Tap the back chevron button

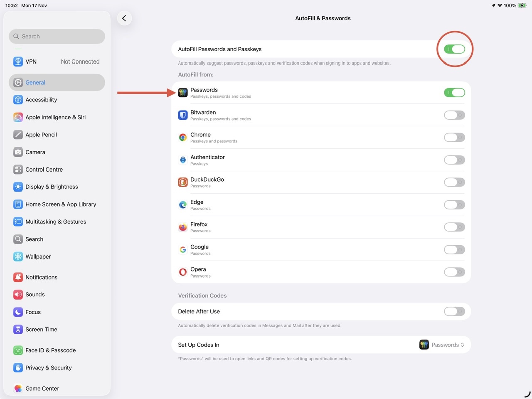(x=124, y=18)
